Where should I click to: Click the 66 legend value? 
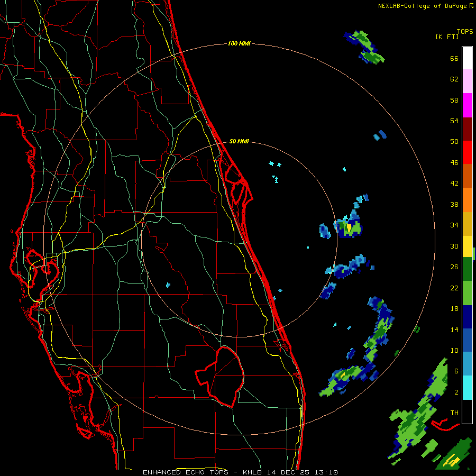[454, 58]
